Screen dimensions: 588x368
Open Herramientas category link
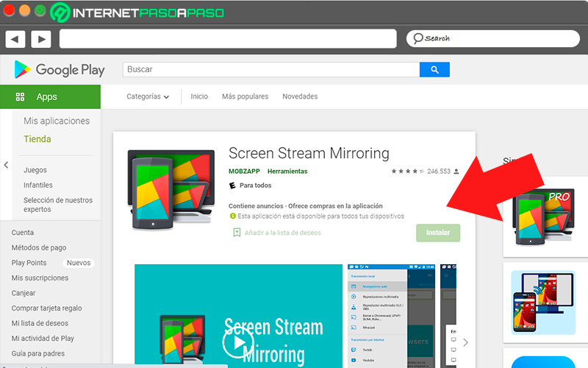tap(287, 171)
